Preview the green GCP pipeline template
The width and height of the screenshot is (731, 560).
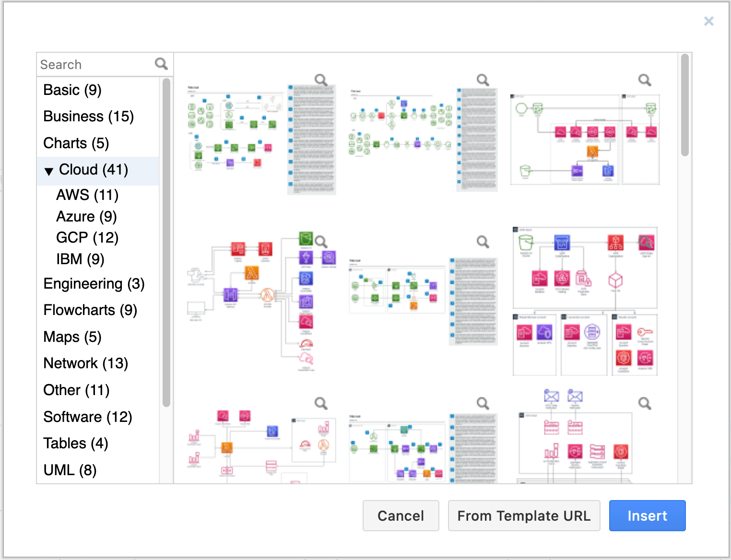483,81
